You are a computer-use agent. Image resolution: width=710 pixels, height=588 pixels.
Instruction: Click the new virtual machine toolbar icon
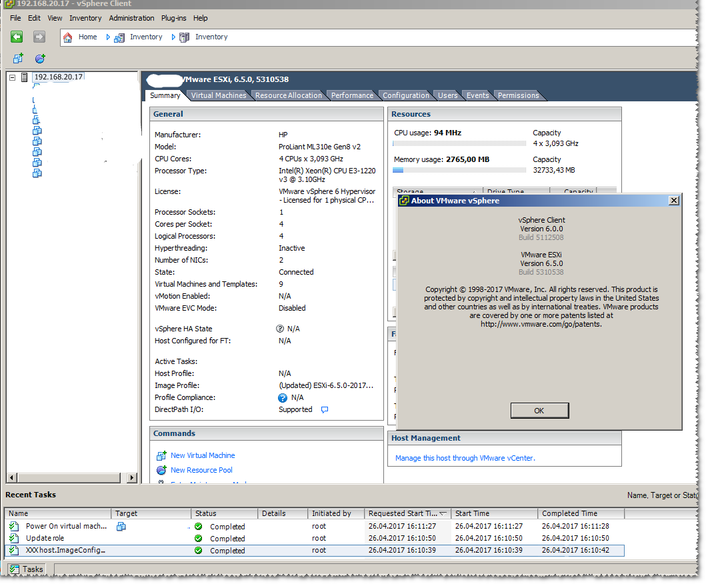18,59
